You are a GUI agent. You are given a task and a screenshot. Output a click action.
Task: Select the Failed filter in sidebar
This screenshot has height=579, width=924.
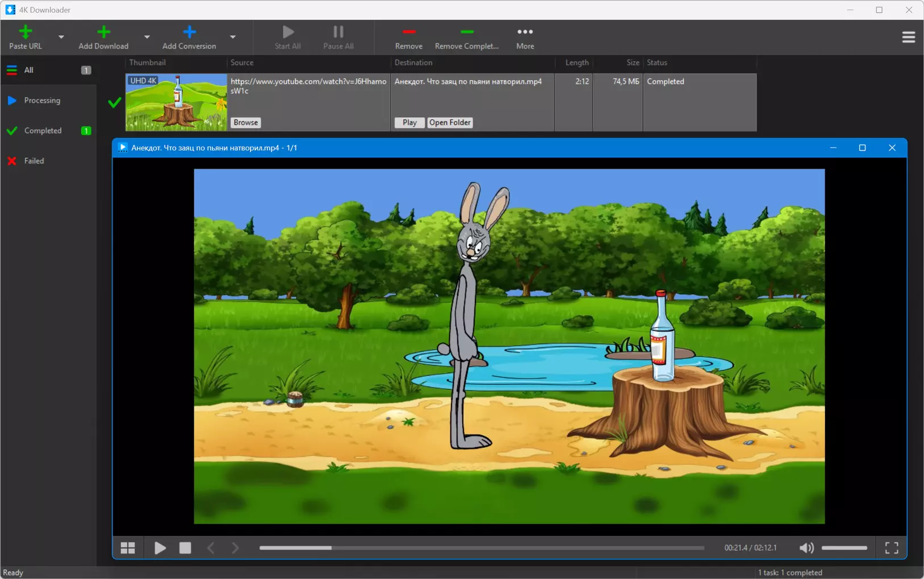click(34, 161)
